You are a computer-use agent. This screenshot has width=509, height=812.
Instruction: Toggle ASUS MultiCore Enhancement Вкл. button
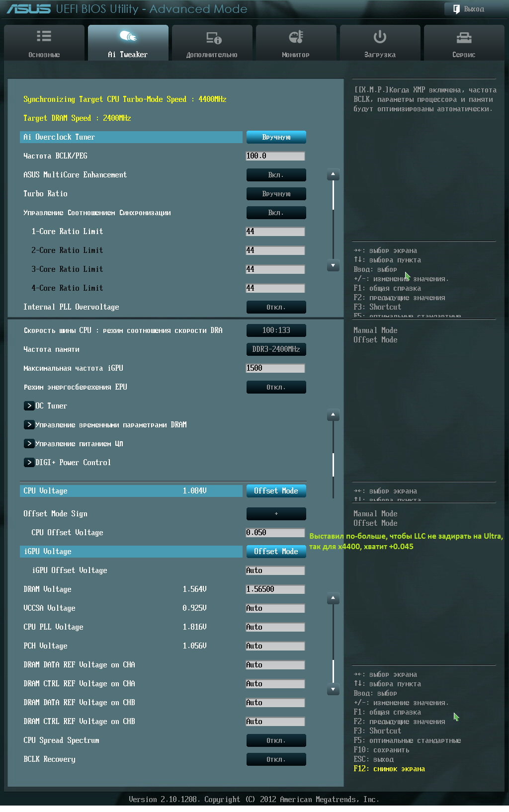tap(276, 175)
